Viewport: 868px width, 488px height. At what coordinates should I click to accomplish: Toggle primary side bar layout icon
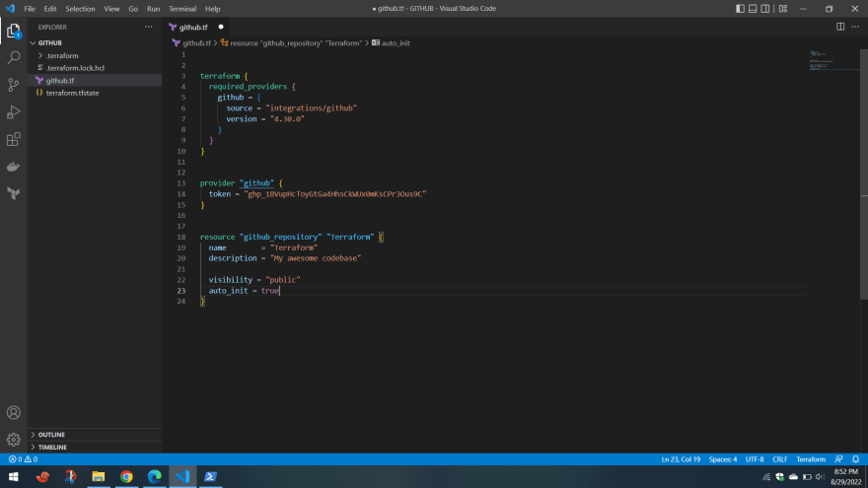tap(740, 9)
